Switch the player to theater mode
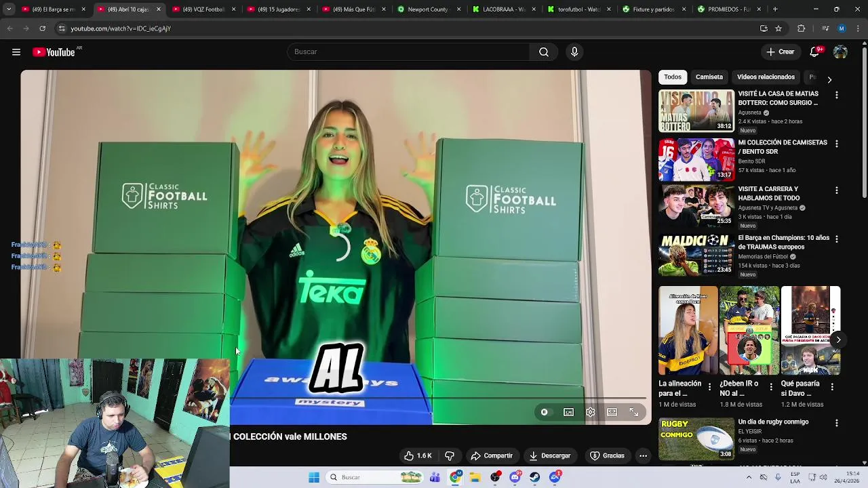The width and height of the screenshot is (868, 488). pyautogui.click(x=612, y=412)
